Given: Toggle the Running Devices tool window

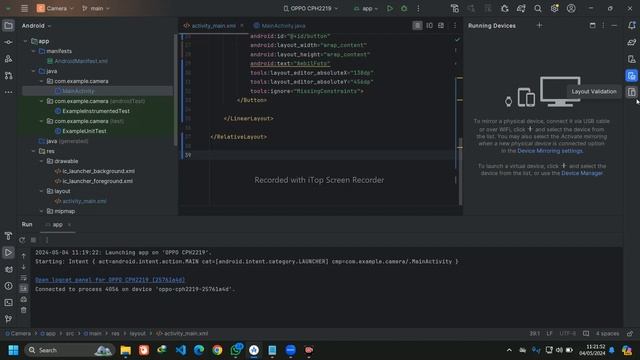Looking at the screenshot, I should pyautogui.click(x=631, y=76).
